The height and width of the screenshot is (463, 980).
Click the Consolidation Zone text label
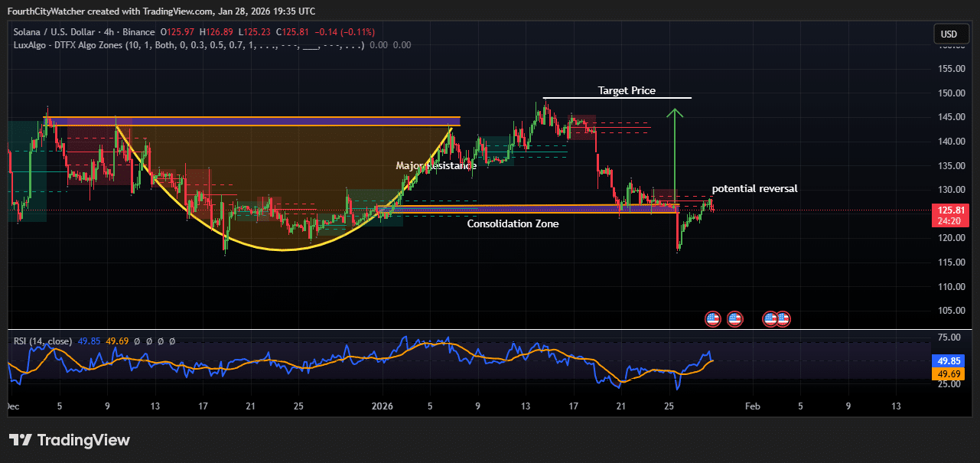pyautogui.click(x=513, y=224)
